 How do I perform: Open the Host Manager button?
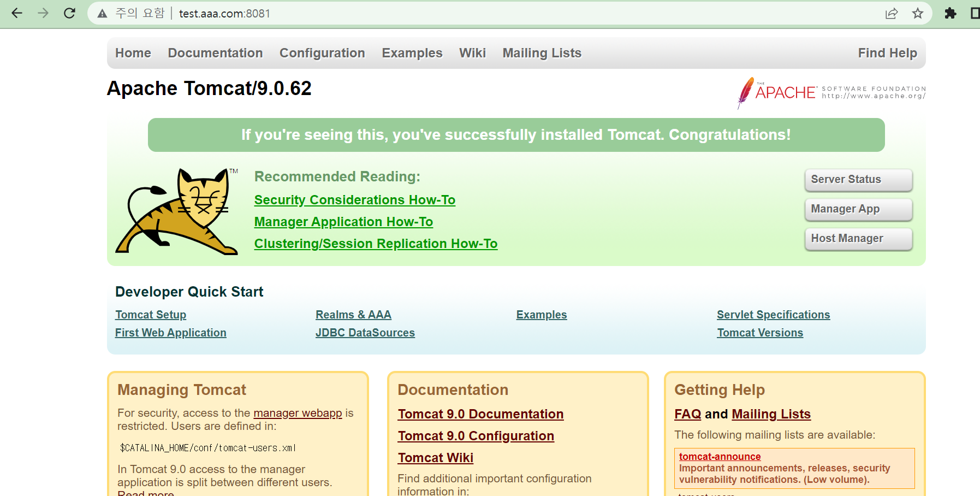pyautogui.click(x=858, y=239)
